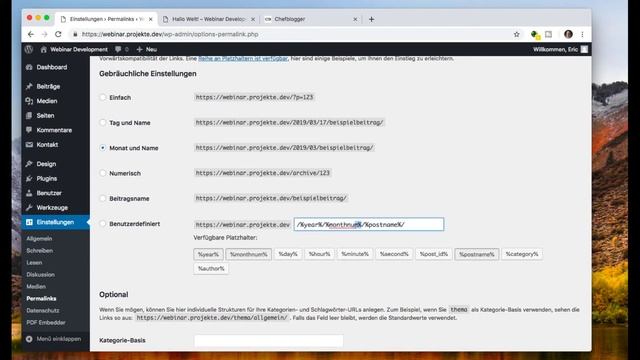Insert the %second% placeholder
The image size is (640, 360).
pos(394,254)
